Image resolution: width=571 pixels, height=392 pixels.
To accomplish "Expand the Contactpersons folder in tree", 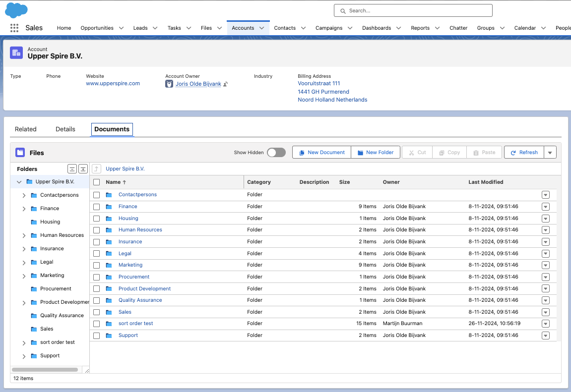I will tap(24, 195).
